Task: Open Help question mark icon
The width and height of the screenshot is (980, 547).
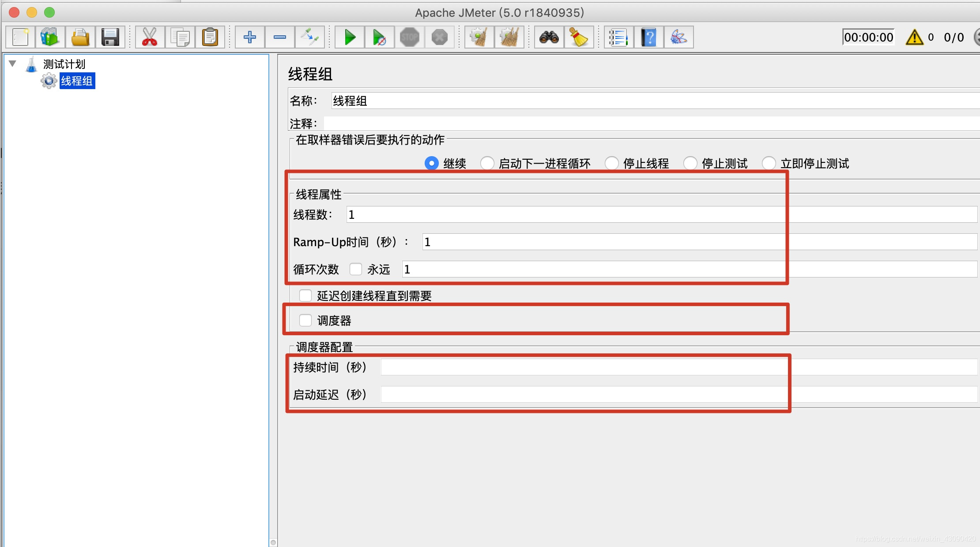Action: click(648, 37)
